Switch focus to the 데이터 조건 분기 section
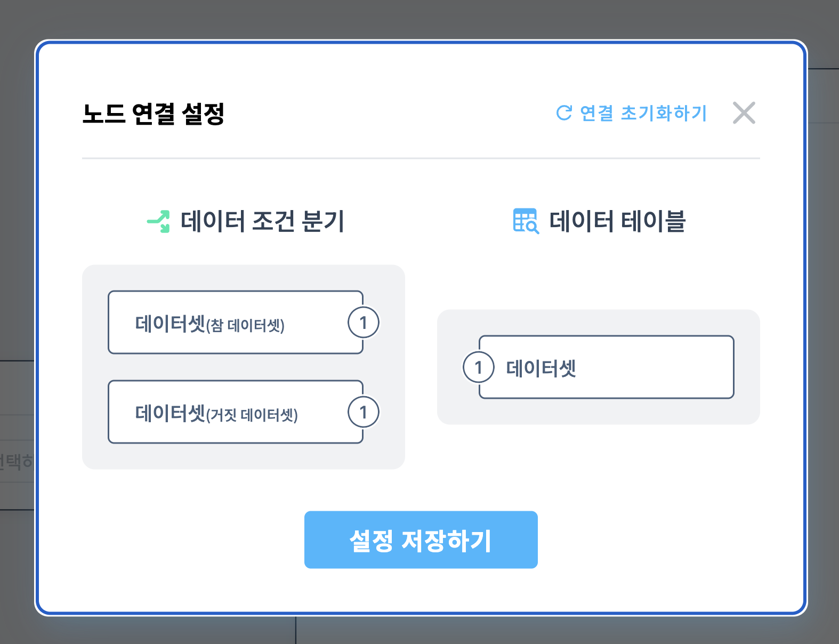The image size is (839, 644). click(x=261, y=220)
